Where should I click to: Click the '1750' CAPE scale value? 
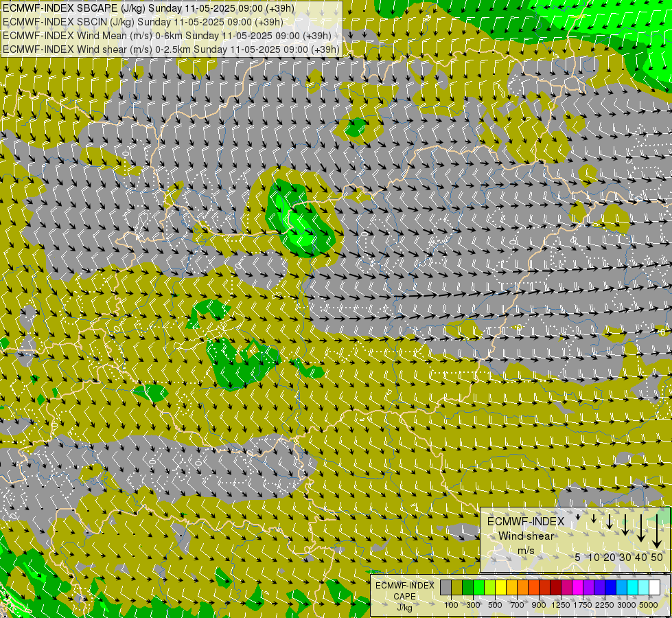583,605
